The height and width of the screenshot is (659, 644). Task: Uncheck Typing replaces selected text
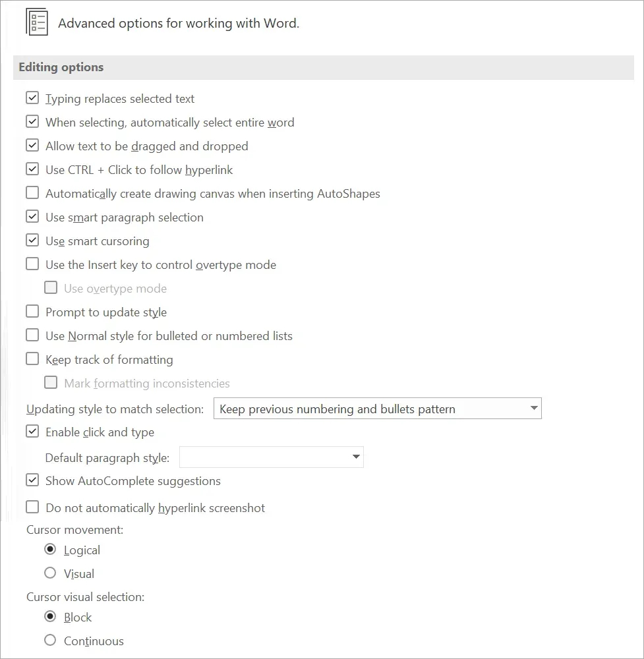[x=32, y=98]
